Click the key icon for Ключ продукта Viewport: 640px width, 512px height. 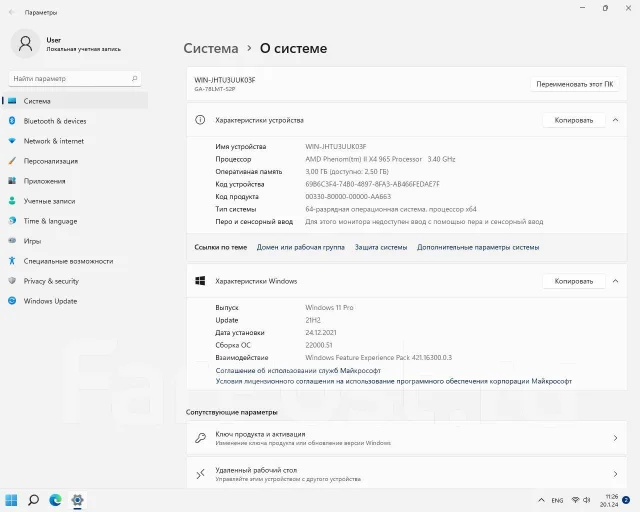tap(200, 438)
